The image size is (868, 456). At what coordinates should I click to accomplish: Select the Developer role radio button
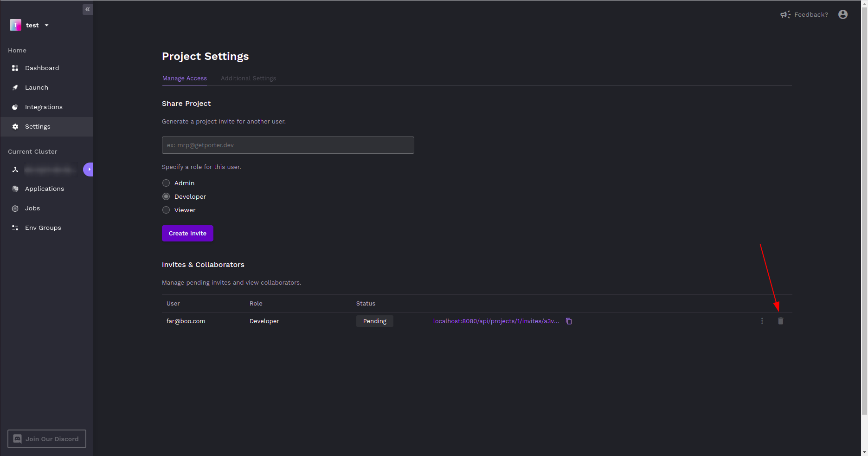[x=166, y=196]
